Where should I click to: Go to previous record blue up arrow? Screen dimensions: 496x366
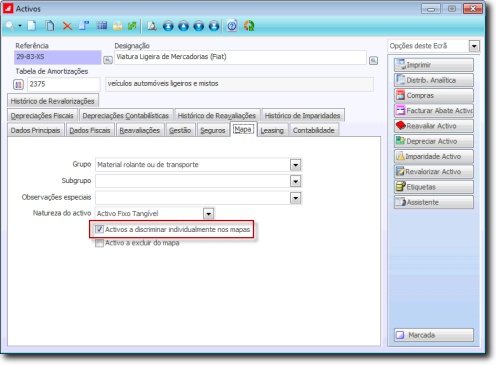point(183,26)
